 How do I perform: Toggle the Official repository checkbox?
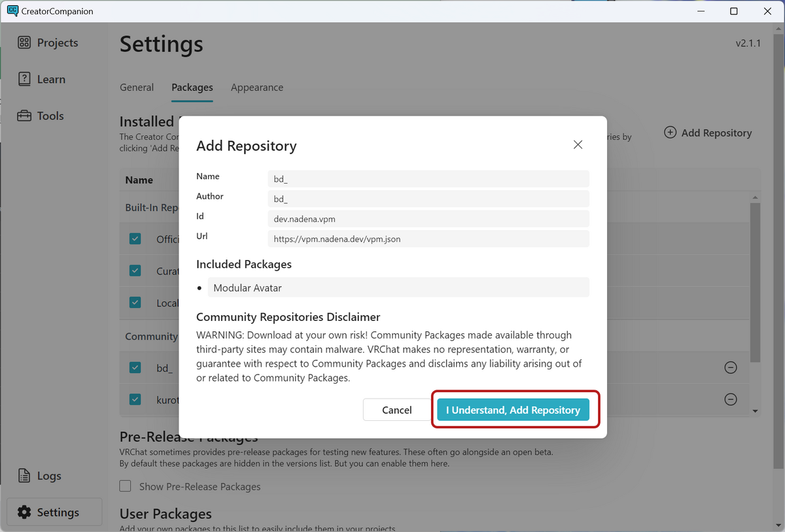(135, 239)
